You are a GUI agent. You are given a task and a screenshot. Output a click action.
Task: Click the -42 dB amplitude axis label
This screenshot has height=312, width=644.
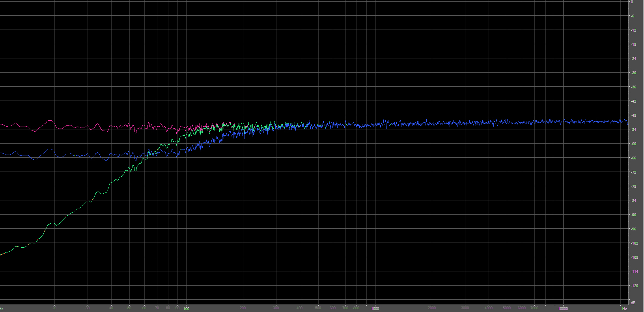point(633,101)
